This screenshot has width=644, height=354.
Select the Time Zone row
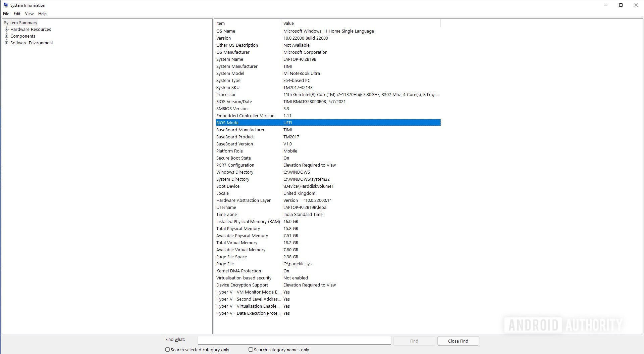pyautogui.click(x=328, y=214)
